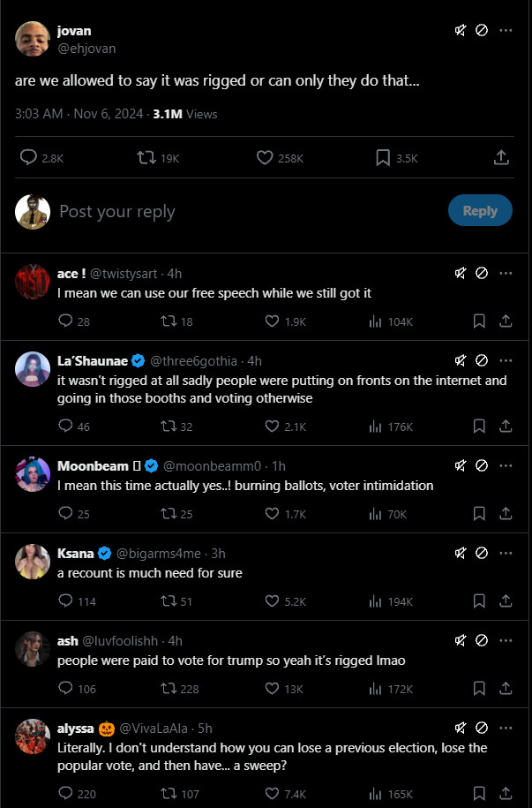Reply to jovan's main post
Viewport: 532px width, 808px height.
(x=28, y=158)
